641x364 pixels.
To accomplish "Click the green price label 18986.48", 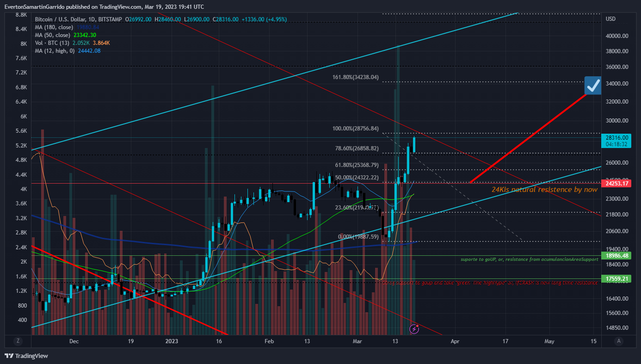I will pos(616,256).
